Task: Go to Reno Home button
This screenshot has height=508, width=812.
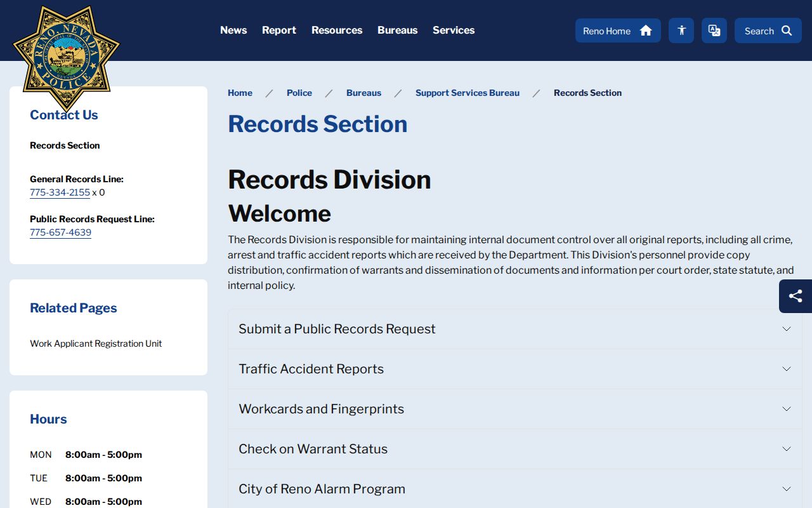Action: point(618,30)
